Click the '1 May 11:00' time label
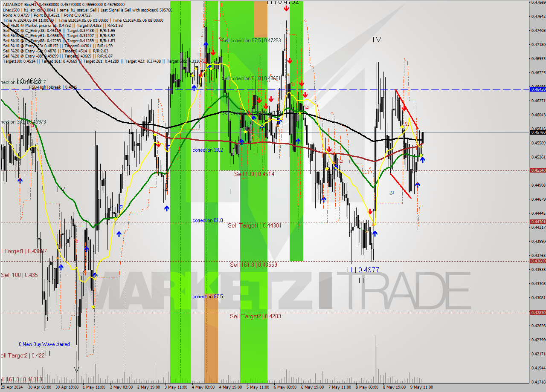 click(93, 387)
